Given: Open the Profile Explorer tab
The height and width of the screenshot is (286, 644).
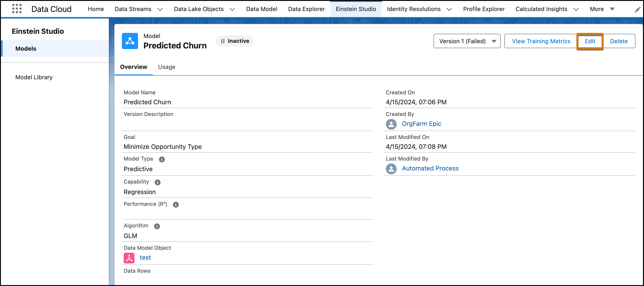Looking at the screenshot, I should pos(484,9).
